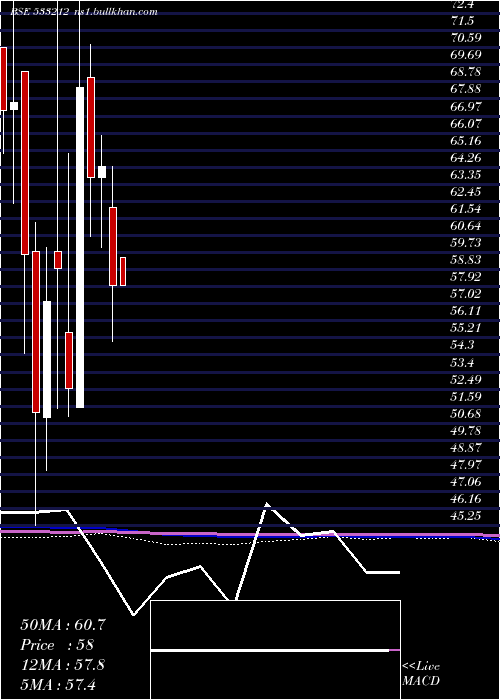
Task: Click the 71.5 price axis label
Action: coord(464,21)
